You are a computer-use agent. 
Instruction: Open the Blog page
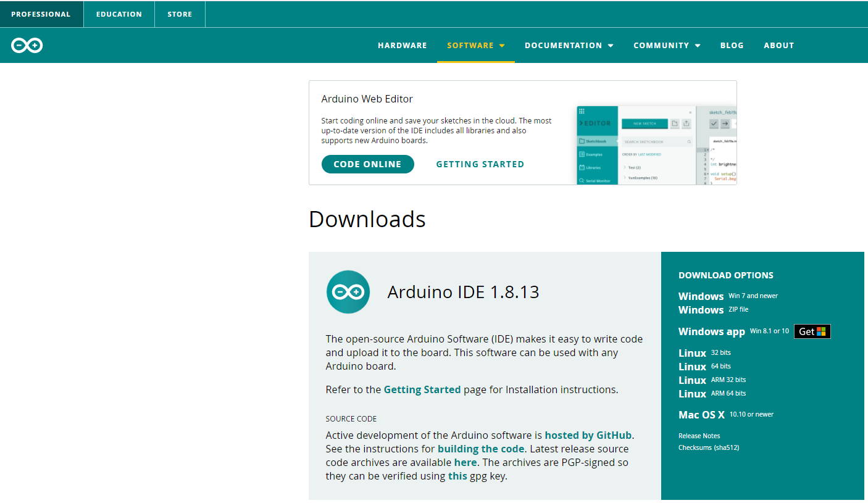click(732, 46)
